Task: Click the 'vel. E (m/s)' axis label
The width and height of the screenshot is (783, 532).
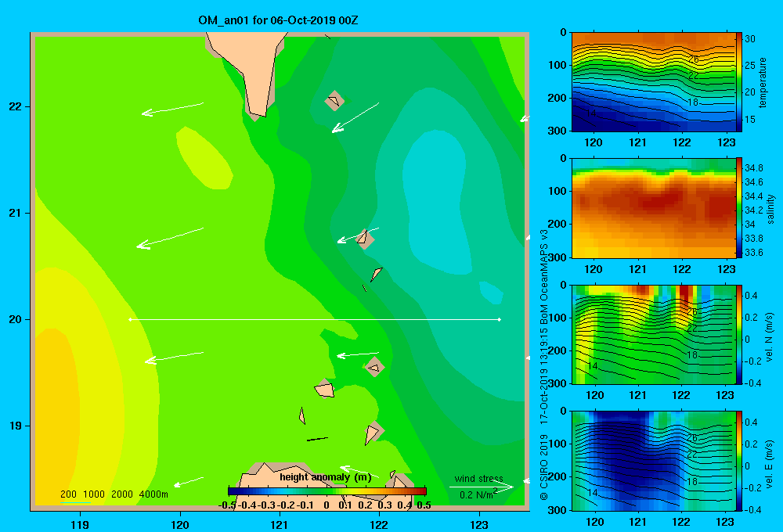Action: coord(770,464)
